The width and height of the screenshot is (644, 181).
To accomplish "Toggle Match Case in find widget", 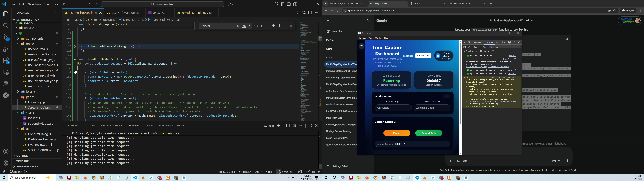I will pyautogui.click(x=238, y=26).
